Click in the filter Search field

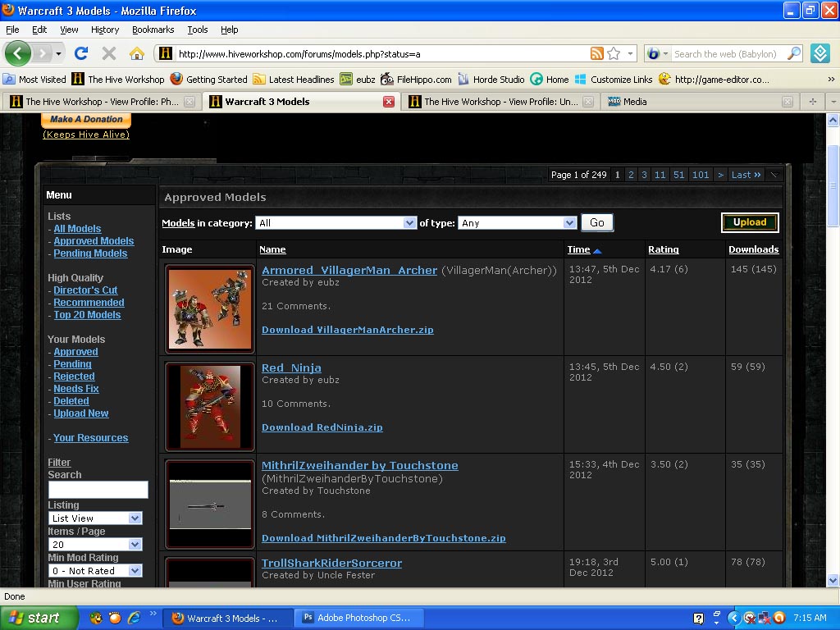[98, 490]
